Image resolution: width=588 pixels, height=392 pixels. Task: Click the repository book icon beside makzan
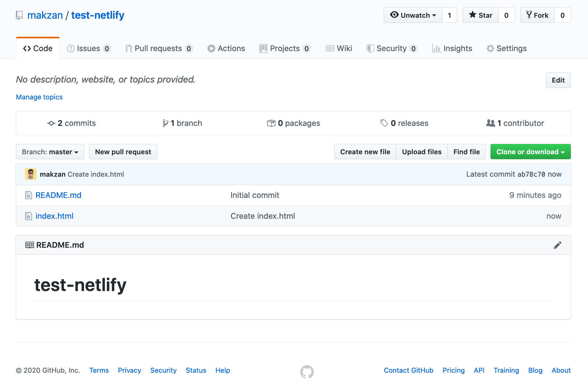coord(19,15)
